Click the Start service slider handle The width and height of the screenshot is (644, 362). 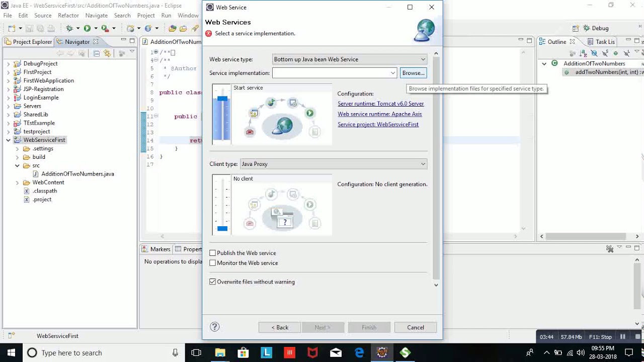coord(222,99)
